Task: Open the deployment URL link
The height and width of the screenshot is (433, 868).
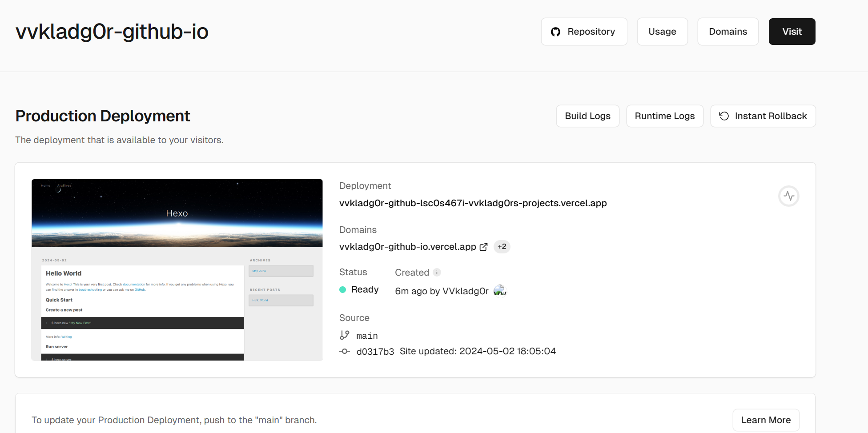Action: pyautogui.click(x=473, y=203)
